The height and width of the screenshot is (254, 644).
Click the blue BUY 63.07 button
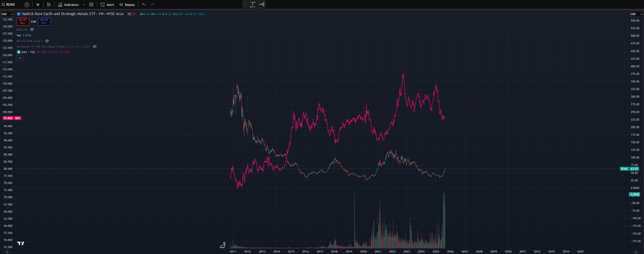click(44, 22)
